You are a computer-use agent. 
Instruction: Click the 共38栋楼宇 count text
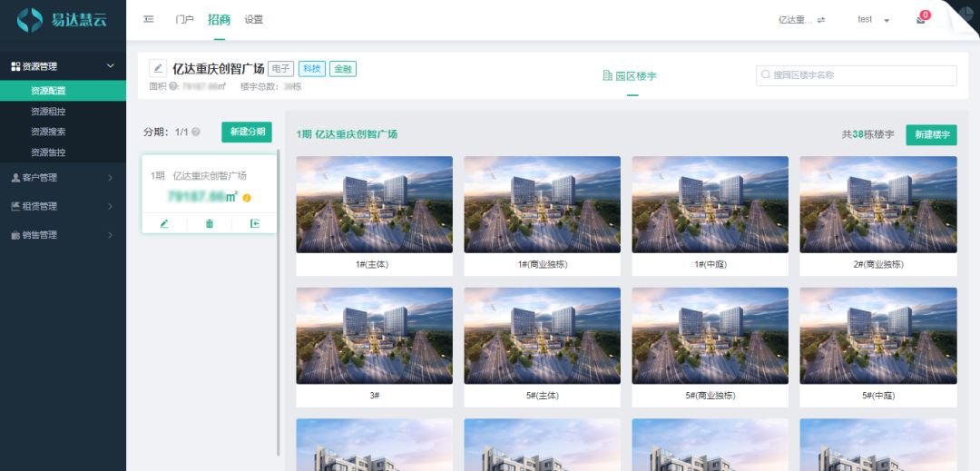(x=868, y=134)
